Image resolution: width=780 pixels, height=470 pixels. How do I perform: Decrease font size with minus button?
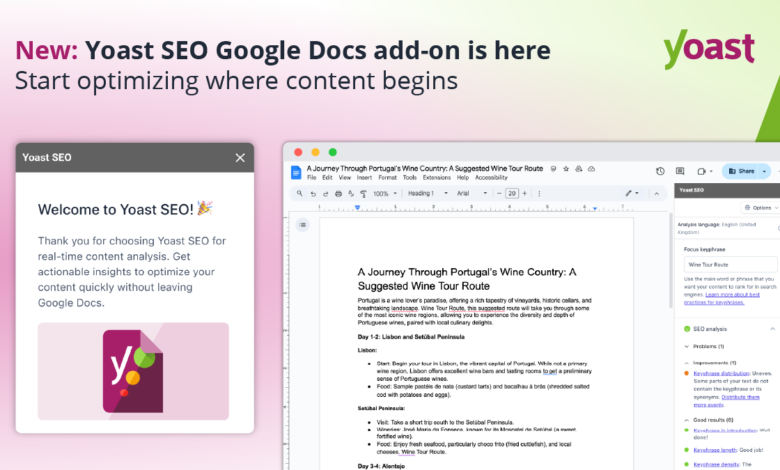pos(499,193)
